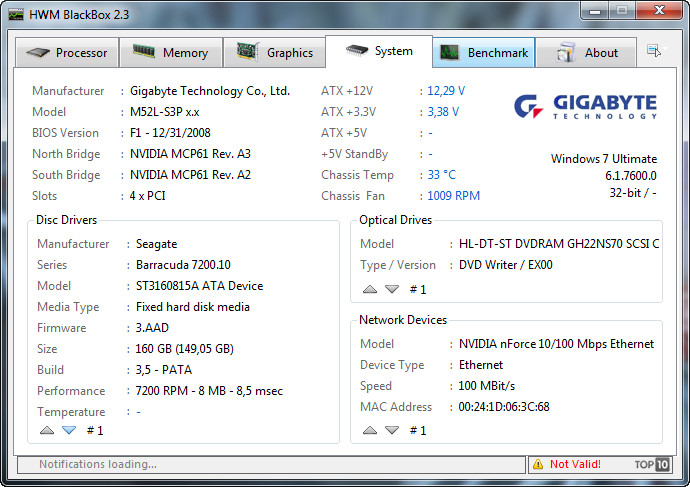Image resolution: width=690 pixels, height=487 pixels.
Task: Open the Graphics tab
Action: coord(275,53)
